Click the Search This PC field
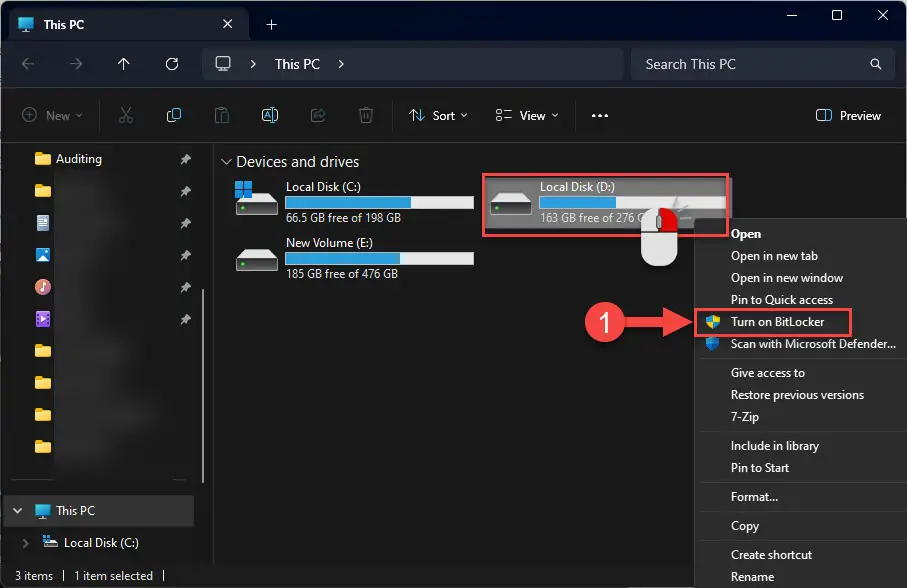The height and width of the screenshot is (588, 907). coord(763,64)
